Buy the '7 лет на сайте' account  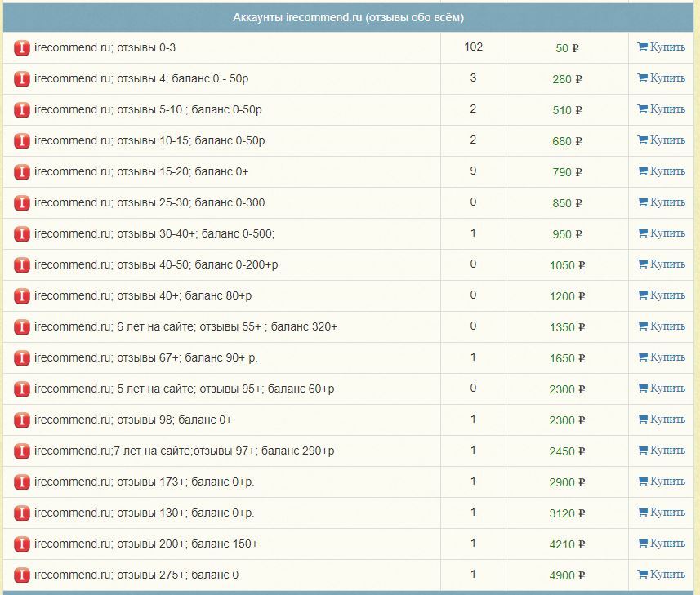click(667, 451)
